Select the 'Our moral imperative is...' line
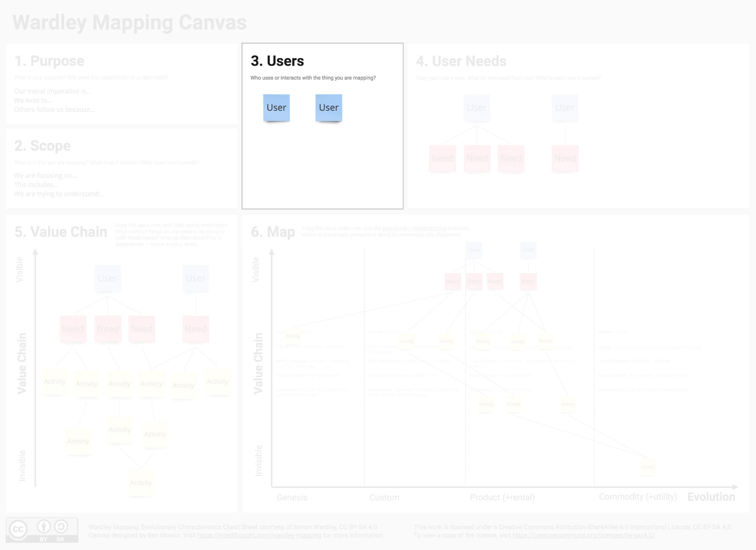Viewport: 756px width, 550px height. point(52,91)
